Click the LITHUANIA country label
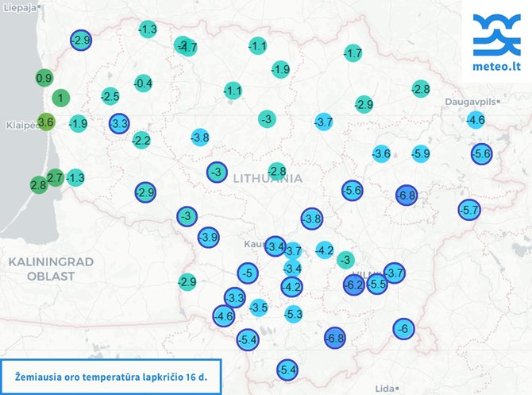This screenshot has height=395, width=532. click(268, 178)
